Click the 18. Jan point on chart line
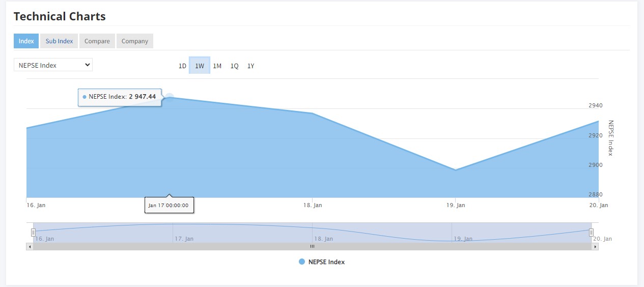The width and height of the screenshot is (644, 287). [x=313, y=113]
